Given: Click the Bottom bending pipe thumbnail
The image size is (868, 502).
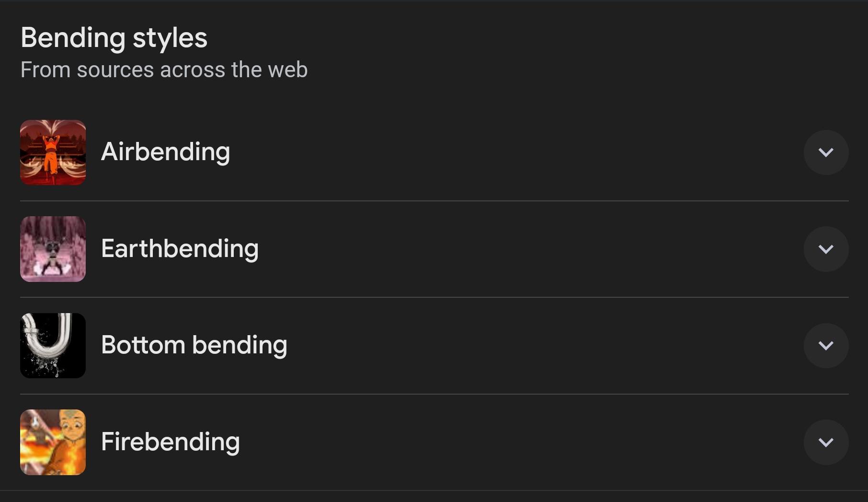Looking at the screenshot, I should 53,345.
